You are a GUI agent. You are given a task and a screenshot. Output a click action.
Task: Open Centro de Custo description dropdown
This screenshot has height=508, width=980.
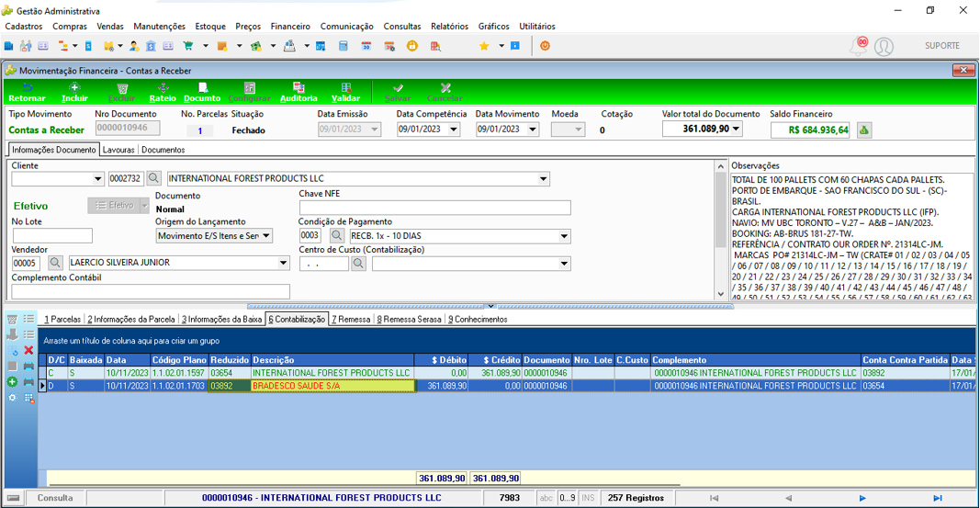pyautogui.click(x=564, y=264)
